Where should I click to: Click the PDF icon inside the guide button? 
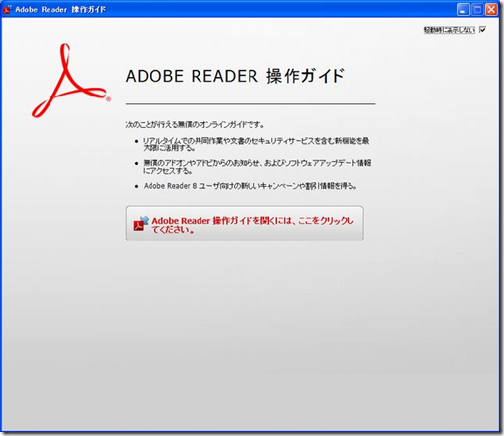click(140, 224)
